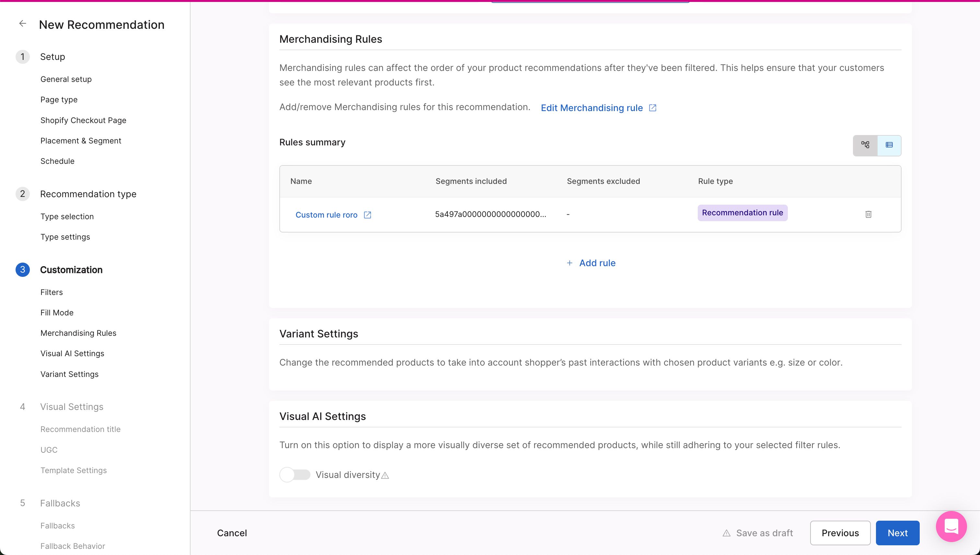Click the back arrow beside New Recommendation
The height and width of the screenshot is (555, 980).
[x=22, y=23]
